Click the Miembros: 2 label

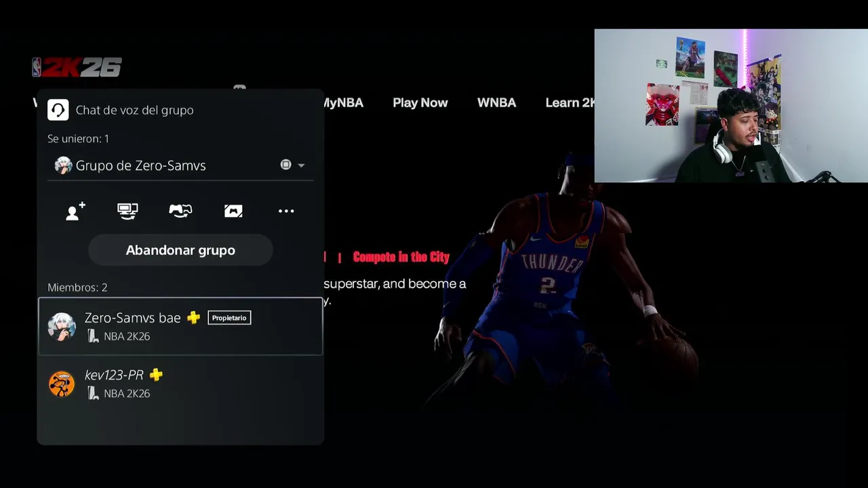point(77,287)
